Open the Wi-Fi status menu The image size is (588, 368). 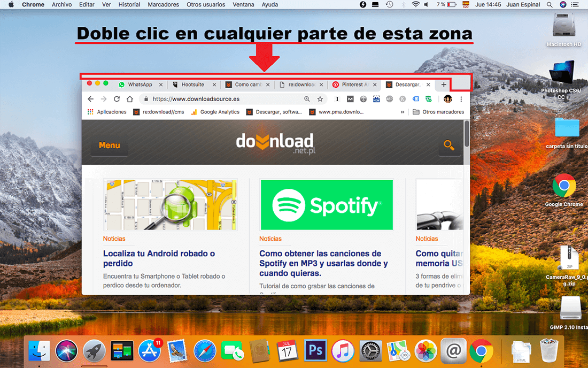(415, 4)
